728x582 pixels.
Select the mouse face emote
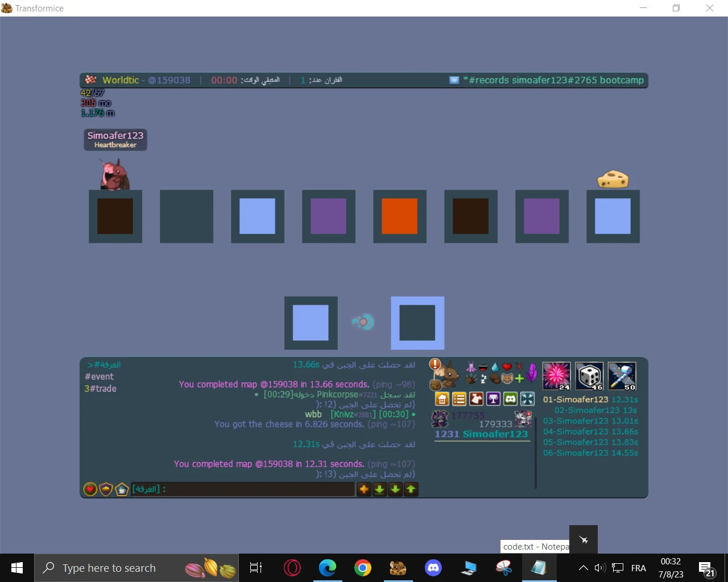[507, 379]
